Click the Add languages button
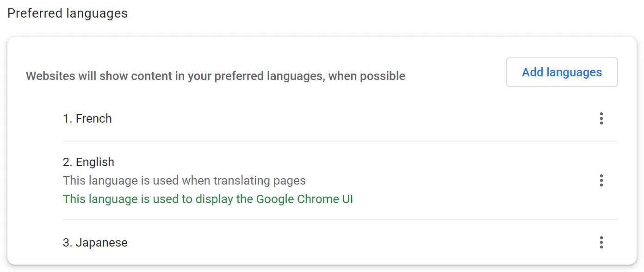Screen dimensions: 644x272 pyautogui.click(x=562, y=72)
